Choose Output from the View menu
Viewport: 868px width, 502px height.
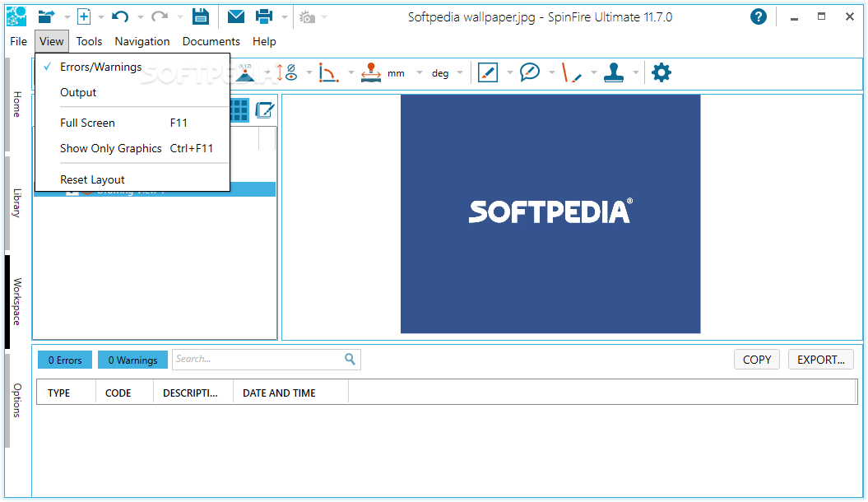coord(132,92)
